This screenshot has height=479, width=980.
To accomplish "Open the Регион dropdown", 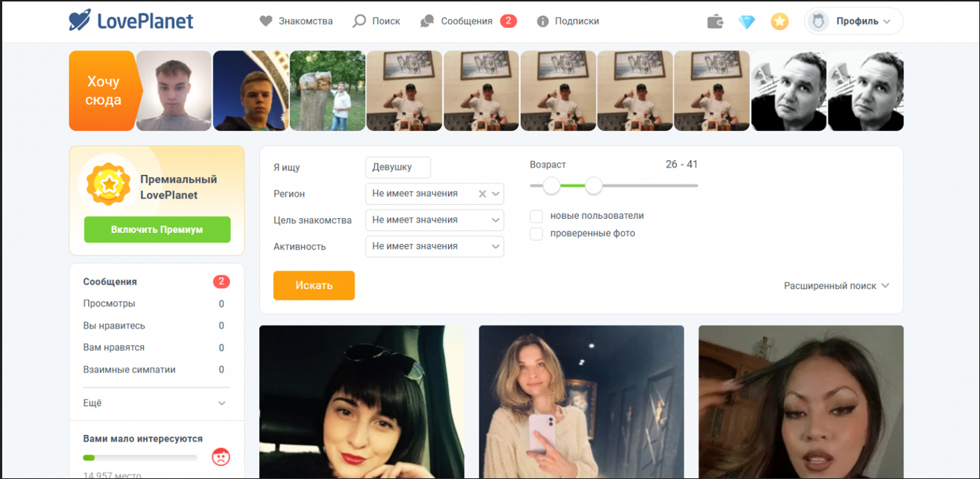I will coord(435,194).
